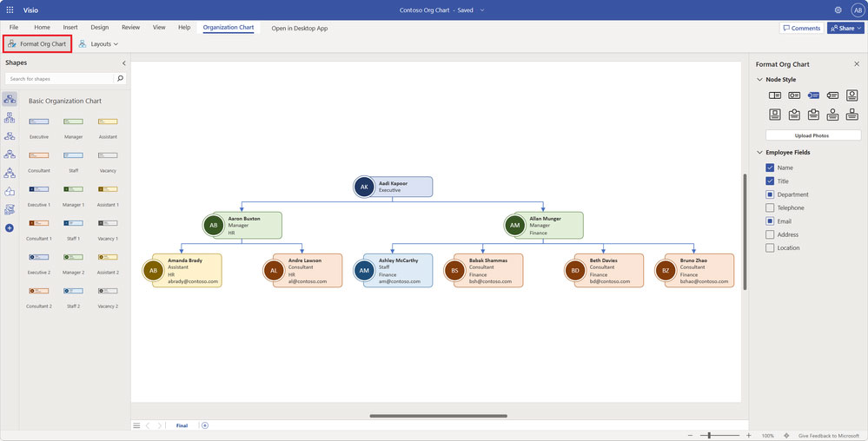Screen dimensions: 868x441
Task: Click the zoom slider handle
Action: [x=709, y=436]
